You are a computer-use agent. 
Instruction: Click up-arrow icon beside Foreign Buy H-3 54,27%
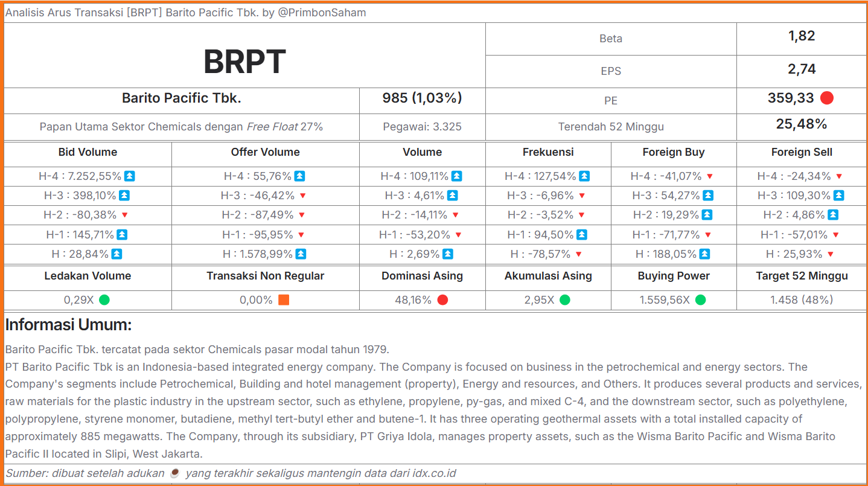click(709, 196)
